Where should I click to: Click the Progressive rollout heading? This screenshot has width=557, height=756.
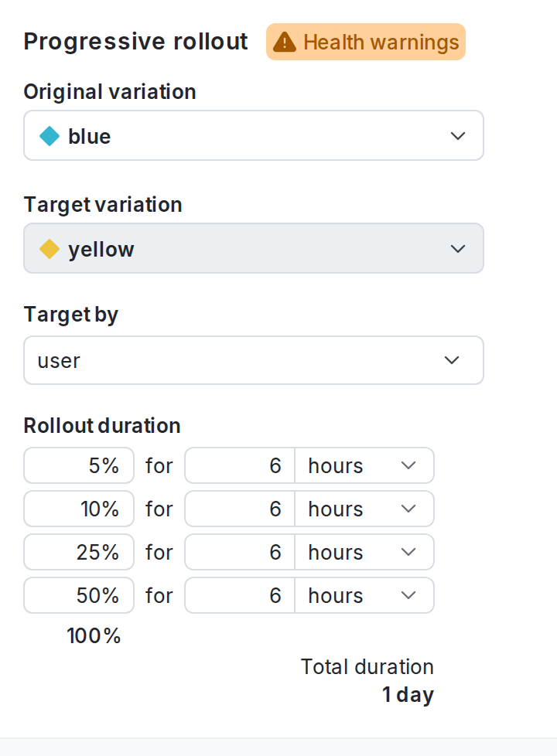coord(135,42)
